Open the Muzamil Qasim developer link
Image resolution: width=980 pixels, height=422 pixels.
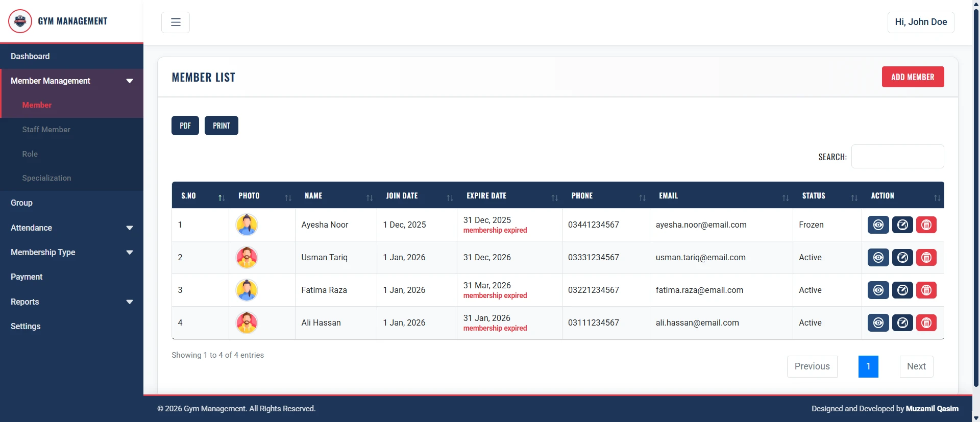pyautogui.click(x=932, y=409)
